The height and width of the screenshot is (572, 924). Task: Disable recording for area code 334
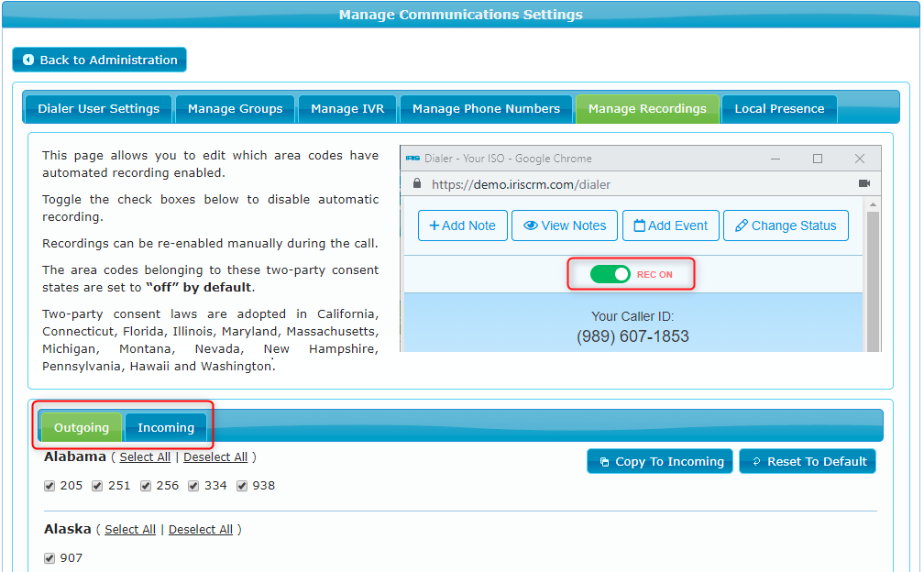pos(193,486)
